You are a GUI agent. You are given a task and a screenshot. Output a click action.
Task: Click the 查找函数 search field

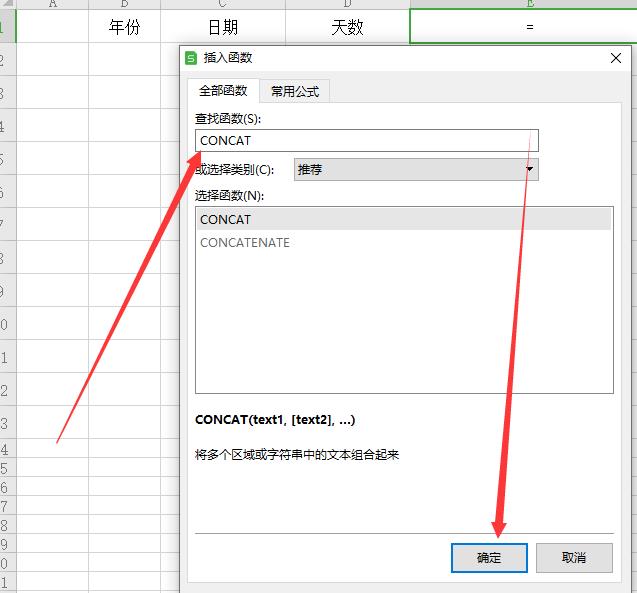(x=367, y=141)
